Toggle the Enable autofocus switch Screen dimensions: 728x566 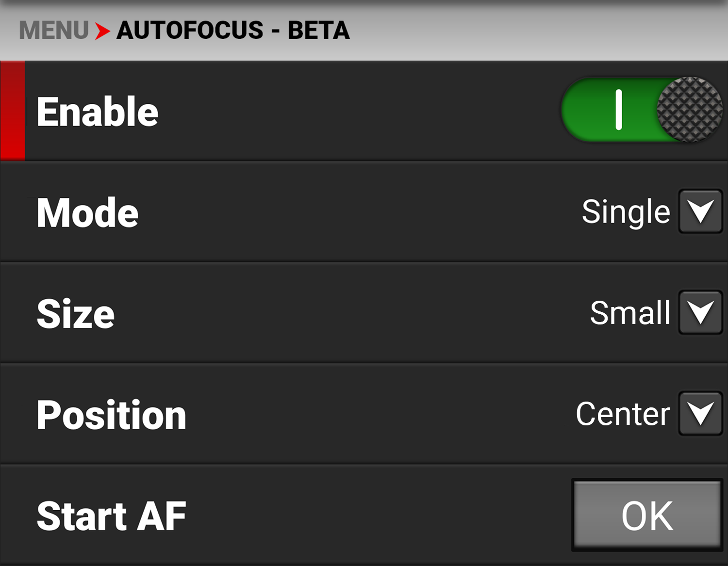point(641,110)
